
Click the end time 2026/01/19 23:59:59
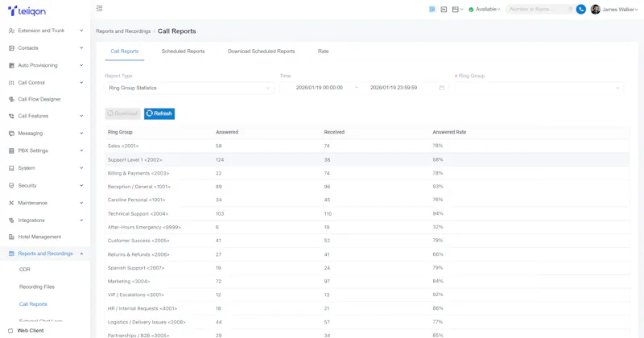[394, 88]
